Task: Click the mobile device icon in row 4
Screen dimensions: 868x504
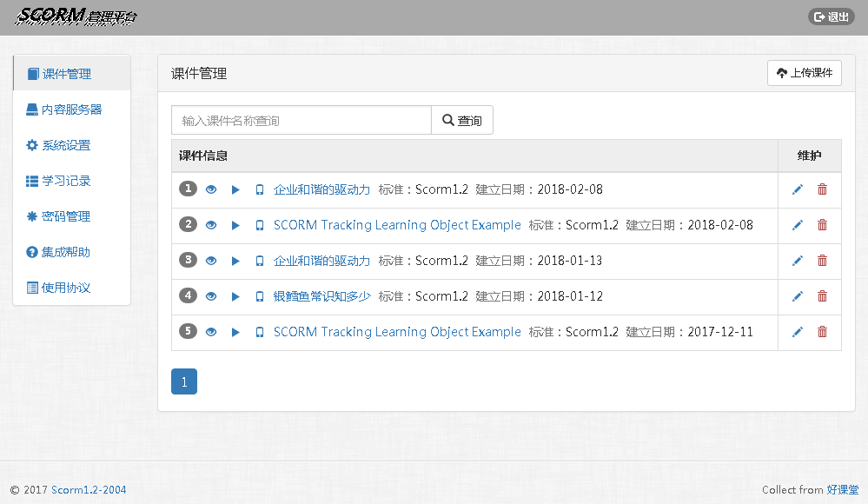Action: click(x=260, y=296)
